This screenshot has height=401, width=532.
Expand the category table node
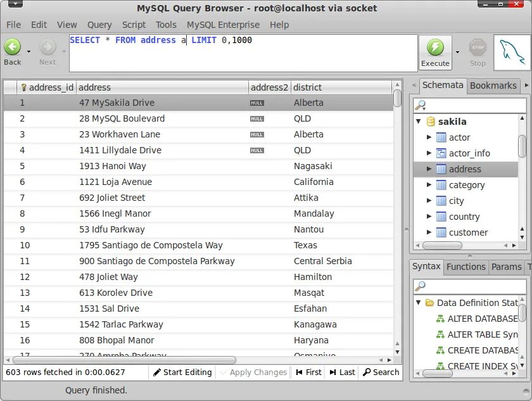point(429,184)
